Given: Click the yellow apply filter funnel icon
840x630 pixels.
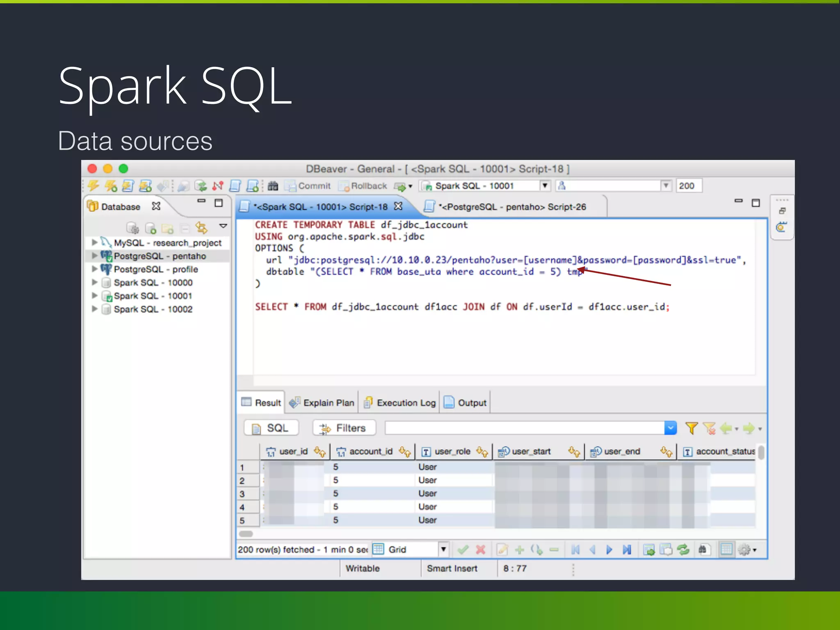Looking at the screenshot, I should [x=692, y=428].
